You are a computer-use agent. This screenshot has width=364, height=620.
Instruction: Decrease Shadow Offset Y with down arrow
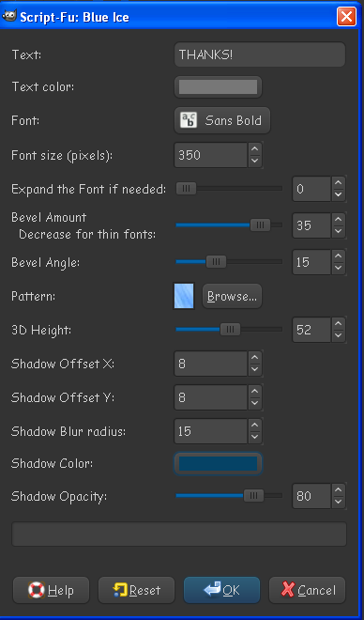255,403
